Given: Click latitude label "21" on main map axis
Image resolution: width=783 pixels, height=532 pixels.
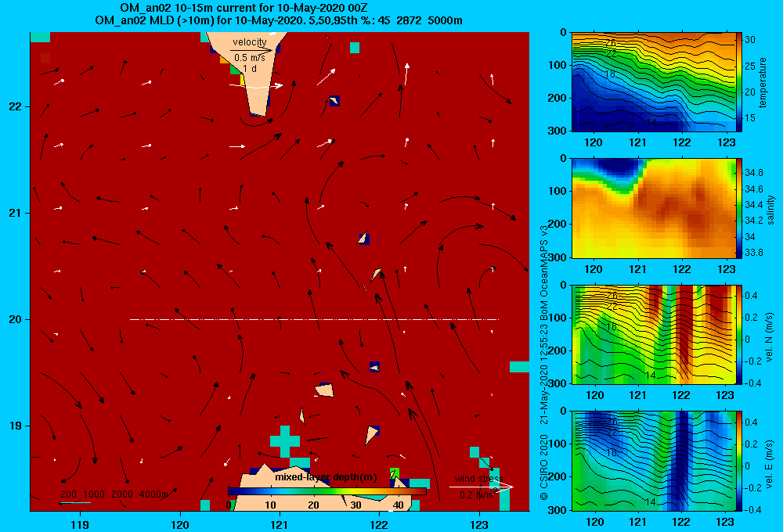Looking at the screenshot, I should [x=16, y=213].
